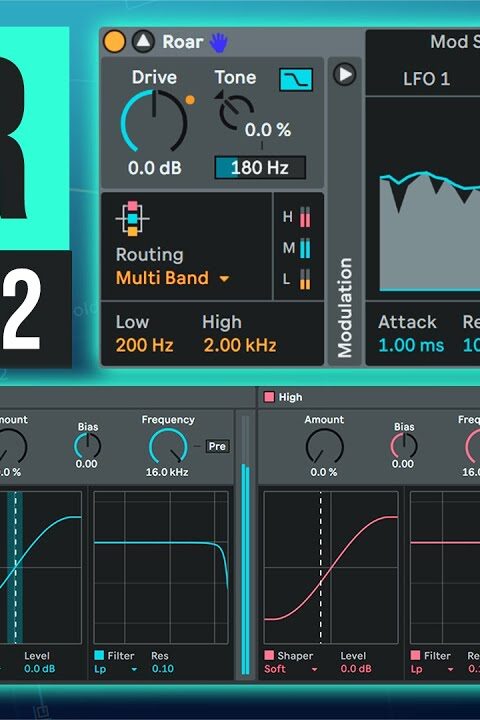This screenshot has height=720, width=480.
Task: Click the LFO waveform display
Action: click(429, 230)
